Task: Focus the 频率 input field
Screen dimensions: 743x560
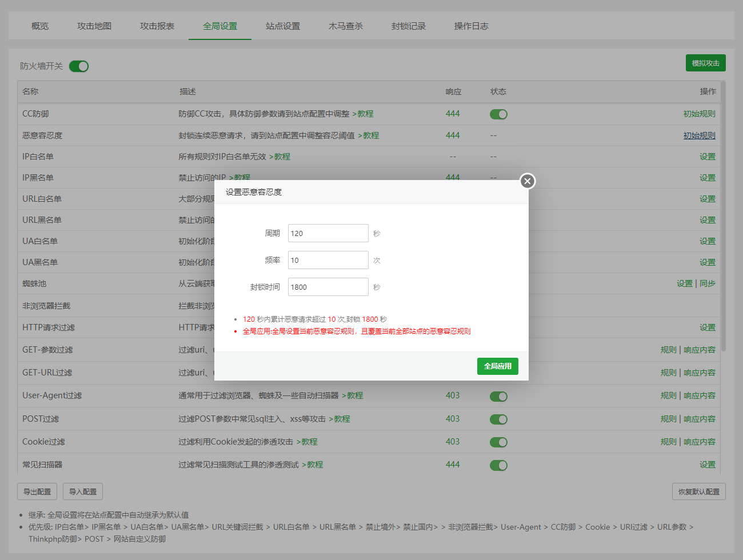Action: [328, 260]
